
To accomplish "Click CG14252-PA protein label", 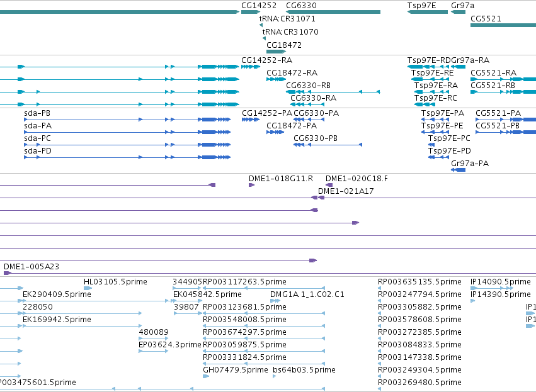I will (267, 113).
